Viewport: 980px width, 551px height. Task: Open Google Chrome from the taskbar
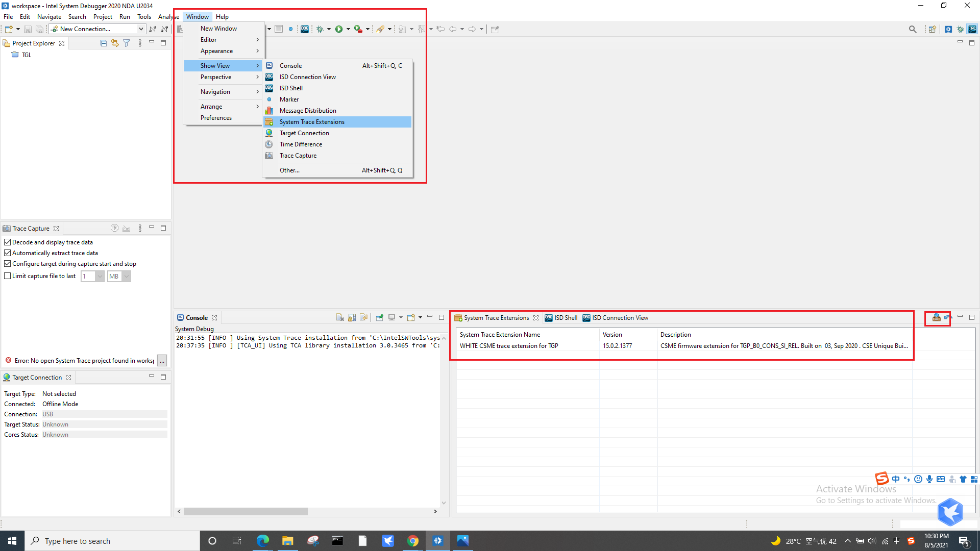[x=413, y=540]
